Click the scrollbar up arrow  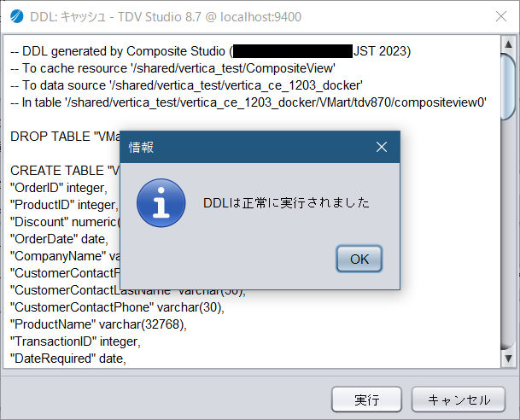508,44
